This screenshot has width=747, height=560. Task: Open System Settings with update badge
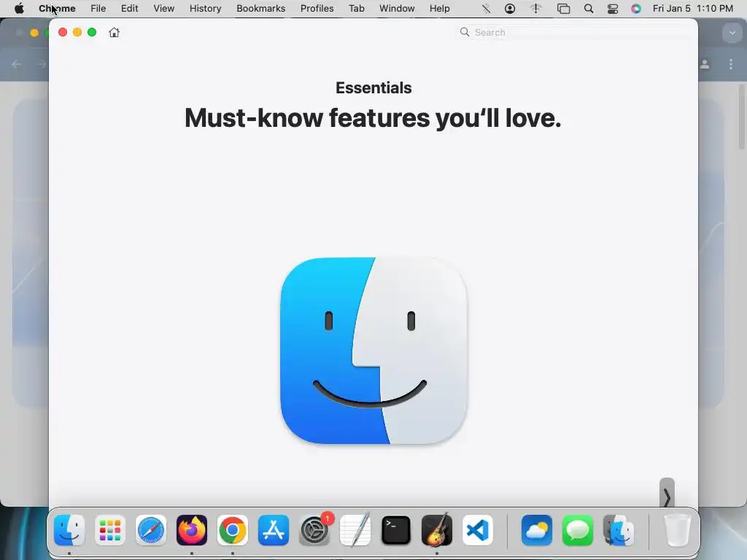coord(314,530)
